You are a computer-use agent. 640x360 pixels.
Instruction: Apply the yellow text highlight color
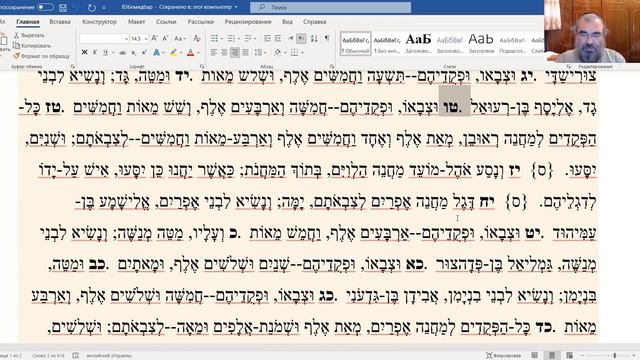(x=174, y=52)
